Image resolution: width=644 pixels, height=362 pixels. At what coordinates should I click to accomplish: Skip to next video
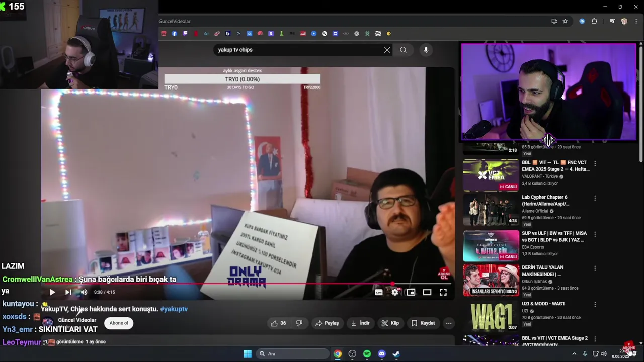(x=68, y=292)
